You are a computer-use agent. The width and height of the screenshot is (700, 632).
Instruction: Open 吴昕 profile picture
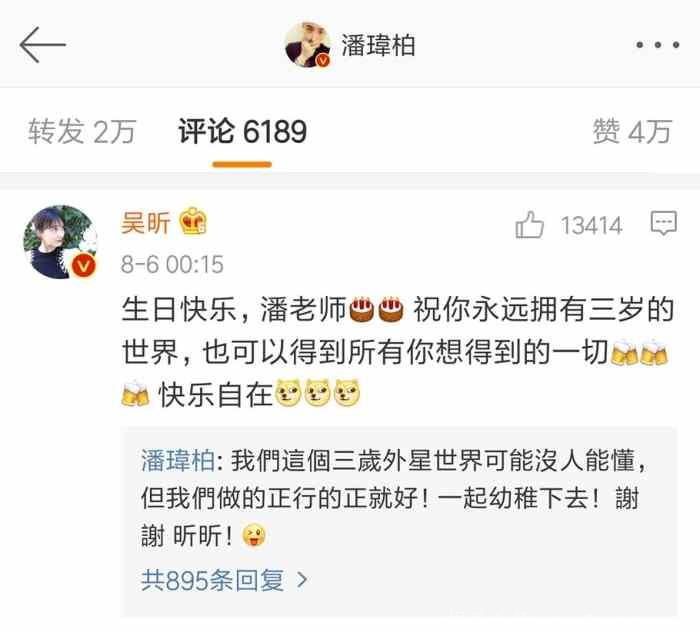coord(60,242)
